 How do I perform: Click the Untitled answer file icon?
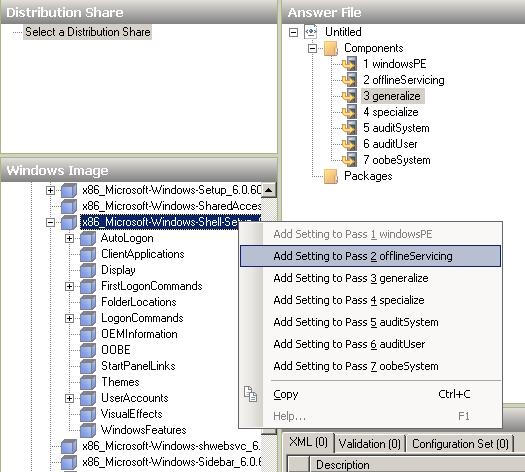point(311,32)
